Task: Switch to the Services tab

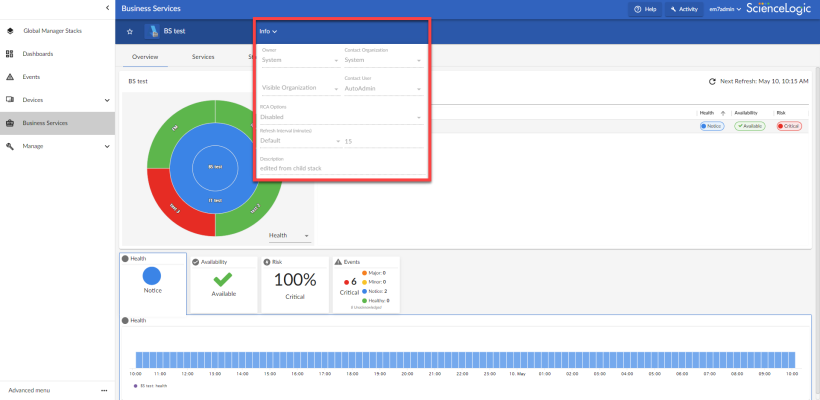Action: coord(203,57)
